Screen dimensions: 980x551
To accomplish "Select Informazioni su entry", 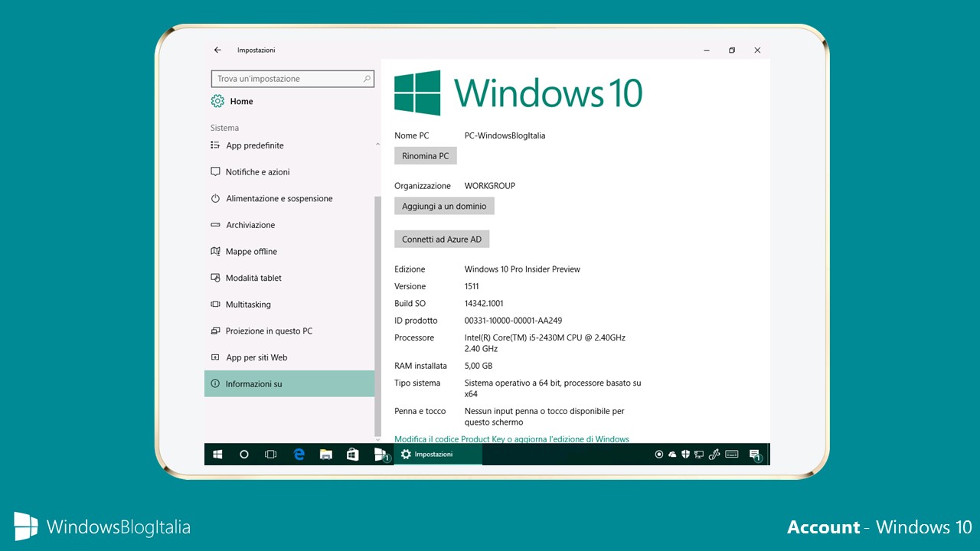I will [x=289, y=383].
